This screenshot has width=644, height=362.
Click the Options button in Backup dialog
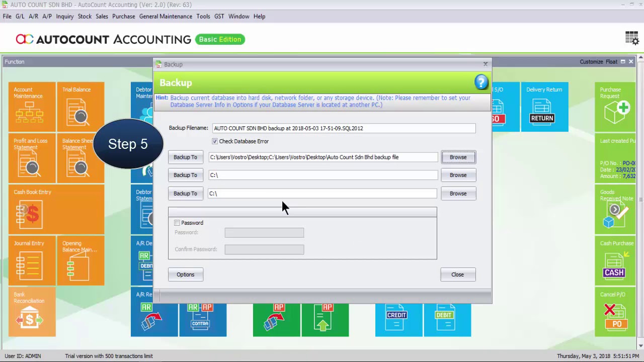pyautogui.click(x=185, y=275)
